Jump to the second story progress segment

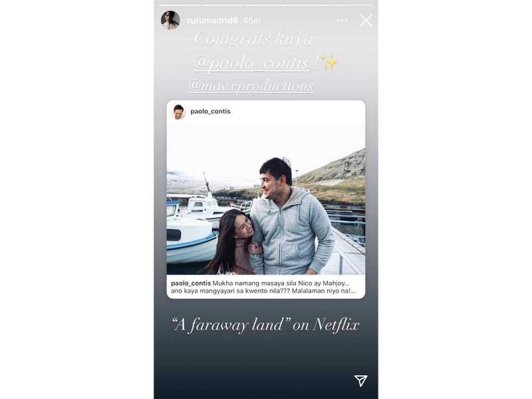click(223, 5)
